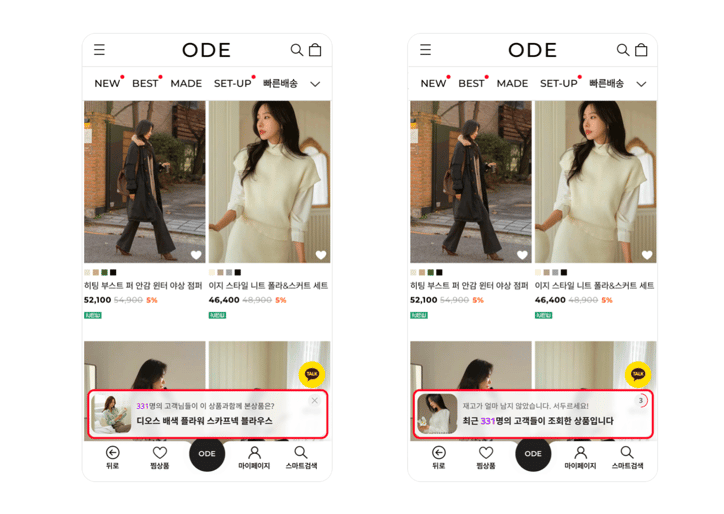Open the knit polo skirt set photo, right phone
Image resolution: width=724 pixels, height=514 pixels.
(x=595, y=182)
